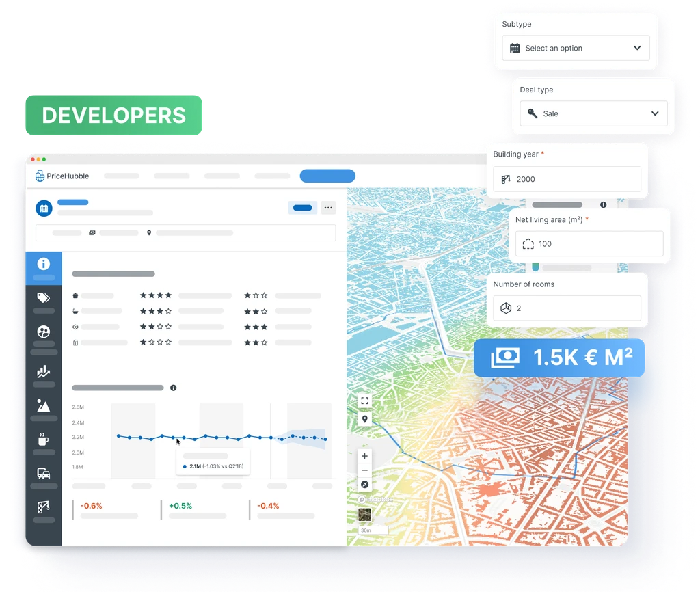This screenshot has height=592, width=700.
Task: Select the price tags sidebar icon
Action: (x=44, y=298)
